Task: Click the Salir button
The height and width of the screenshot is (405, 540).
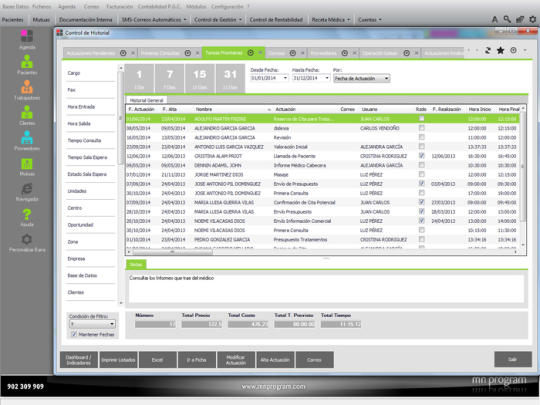Action: [x=513, y=360]
